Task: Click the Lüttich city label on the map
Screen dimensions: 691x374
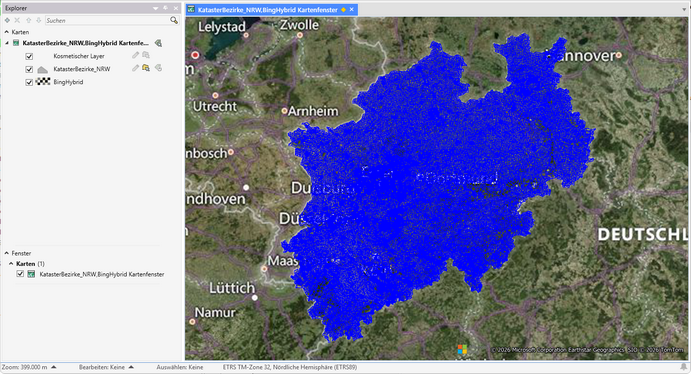Action: (232, 288)
